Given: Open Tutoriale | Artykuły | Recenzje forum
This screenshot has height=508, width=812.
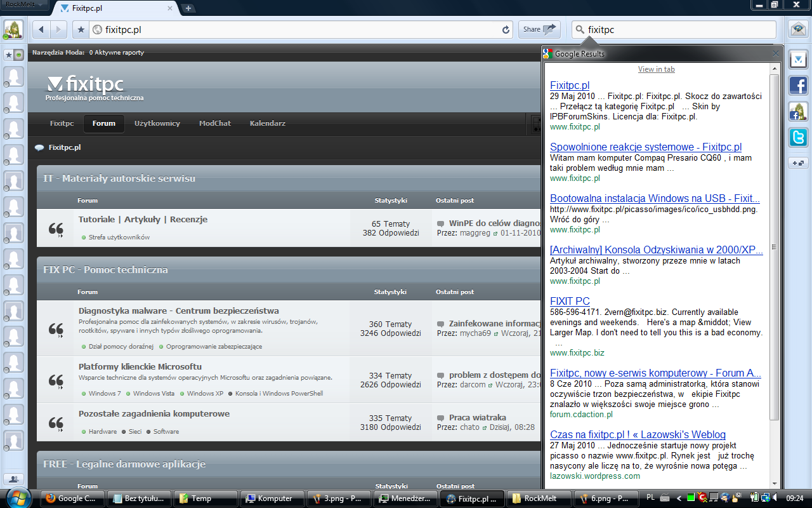Looking at the screenshot, I should pyautogui.click(x=143, y=219).
